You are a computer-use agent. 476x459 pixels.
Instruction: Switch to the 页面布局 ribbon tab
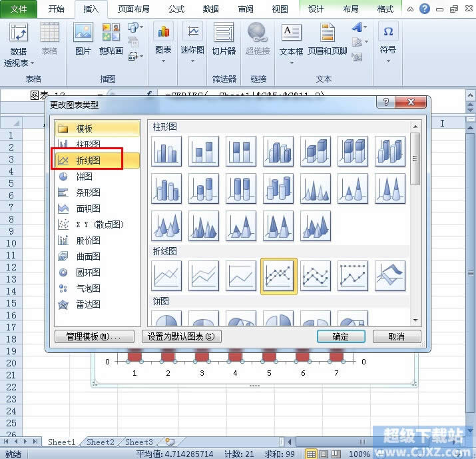pyautogui.click(x=134, y=9)
